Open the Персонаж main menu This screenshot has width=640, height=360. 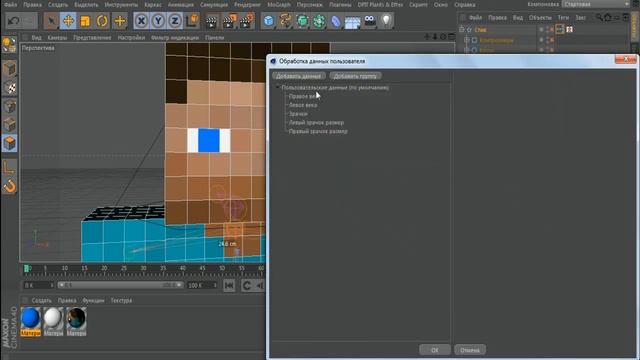309,5
